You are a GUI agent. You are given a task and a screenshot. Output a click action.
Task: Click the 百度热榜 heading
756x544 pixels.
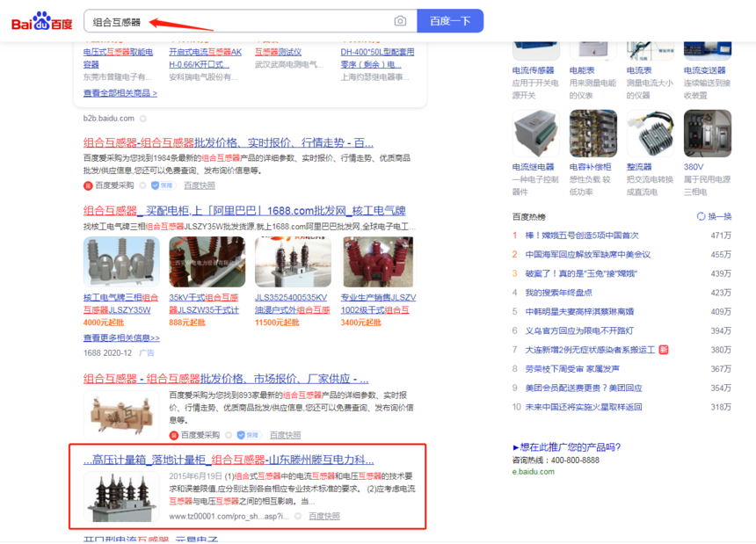click(528, 217)
